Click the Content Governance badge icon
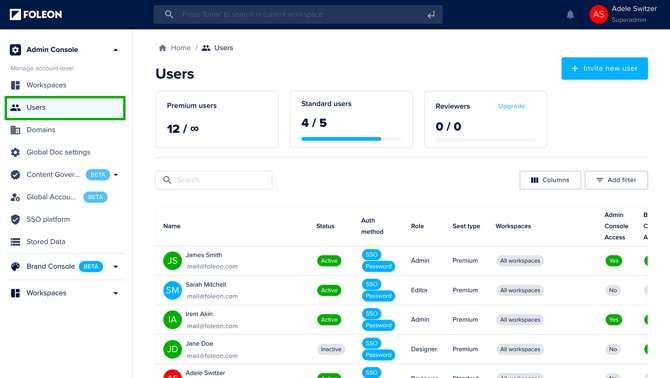 click(x=15, y=174)
